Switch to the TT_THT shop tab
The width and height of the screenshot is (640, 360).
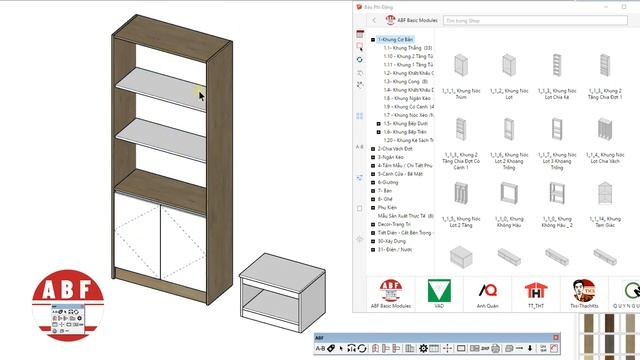tap(536, 293)
